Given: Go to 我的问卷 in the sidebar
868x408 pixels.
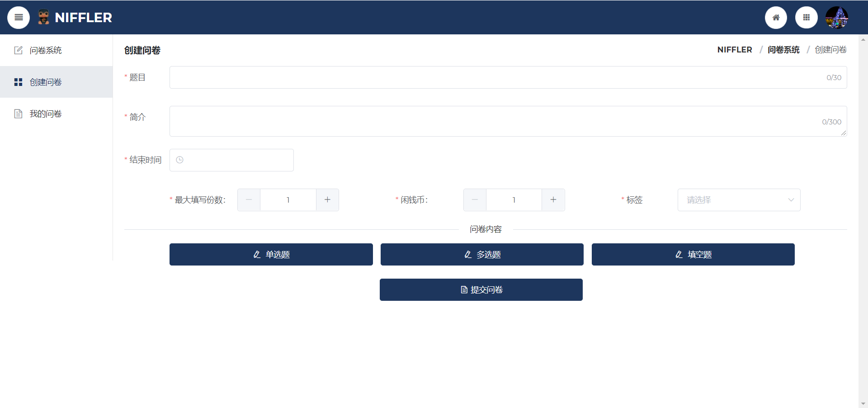Looking at the screenshot, I should point(45,114).
